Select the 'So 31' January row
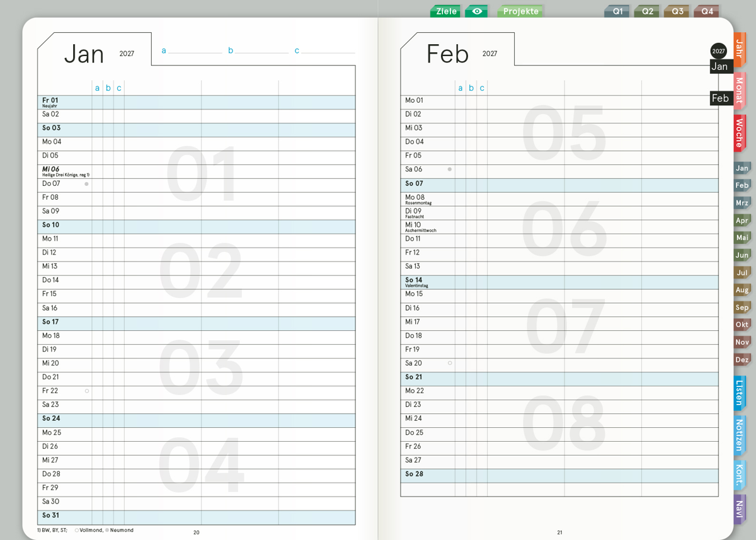 [197, 517]
